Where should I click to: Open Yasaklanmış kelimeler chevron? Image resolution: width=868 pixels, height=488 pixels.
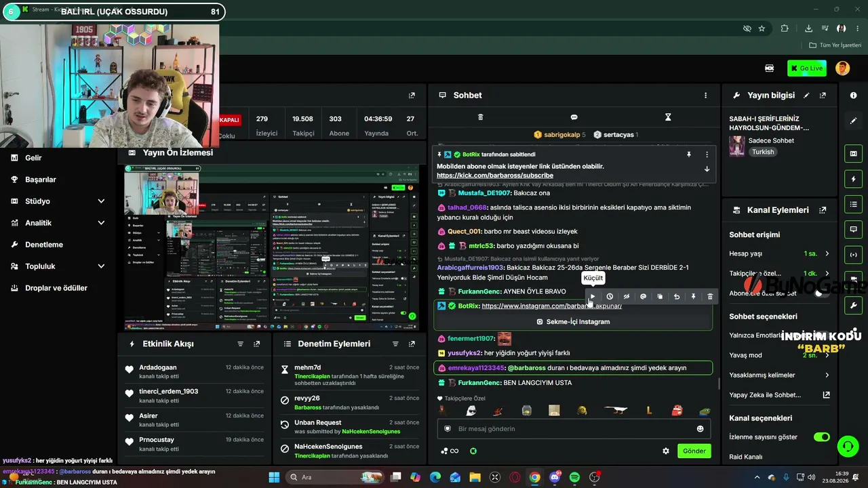tap(827, 375)
